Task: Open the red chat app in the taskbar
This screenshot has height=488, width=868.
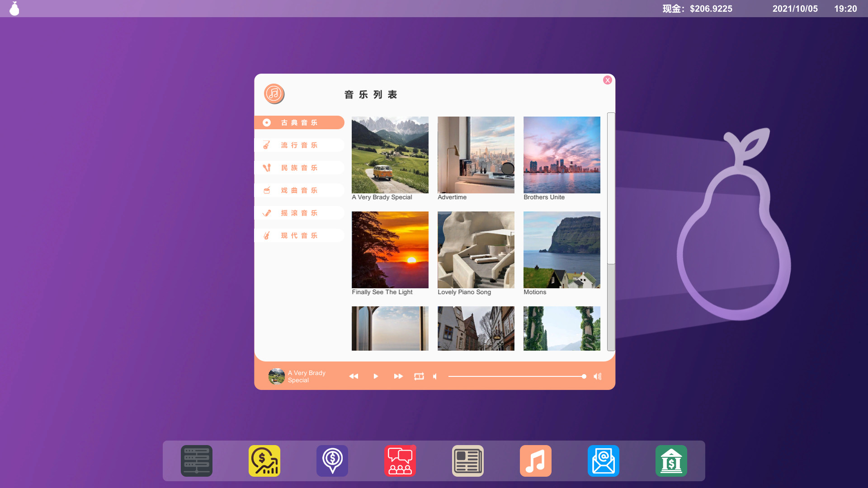Action: point(400,460)
